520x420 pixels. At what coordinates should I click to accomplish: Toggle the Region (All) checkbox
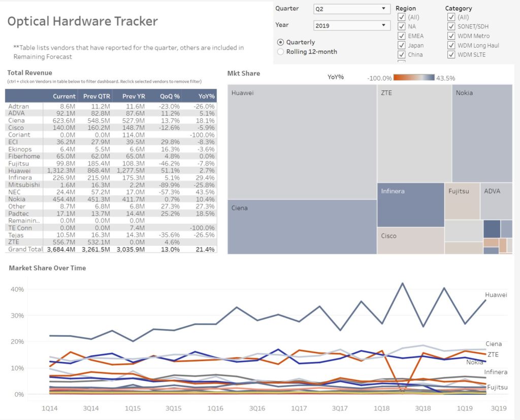(x=402, y=17)
